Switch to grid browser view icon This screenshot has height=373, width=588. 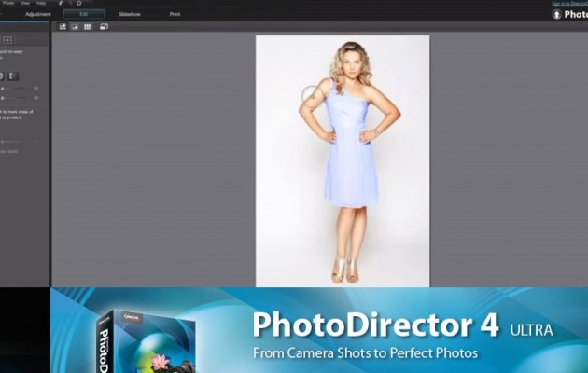tap(88, 27)
